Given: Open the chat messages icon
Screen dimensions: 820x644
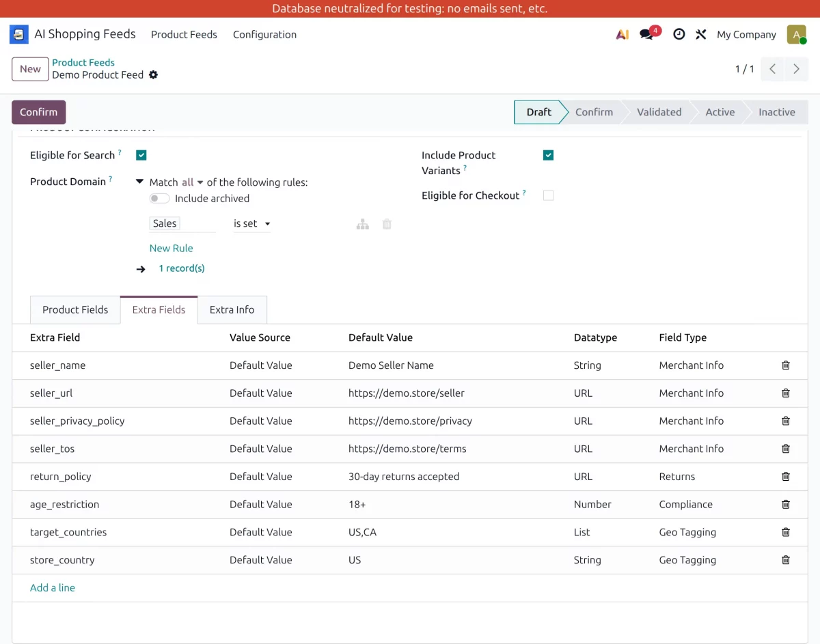Looking at the screenshot, I should [x=646, y=35].
